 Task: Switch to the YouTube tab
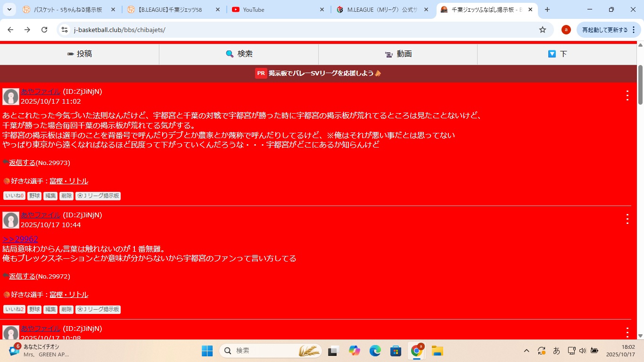[278, 9]
